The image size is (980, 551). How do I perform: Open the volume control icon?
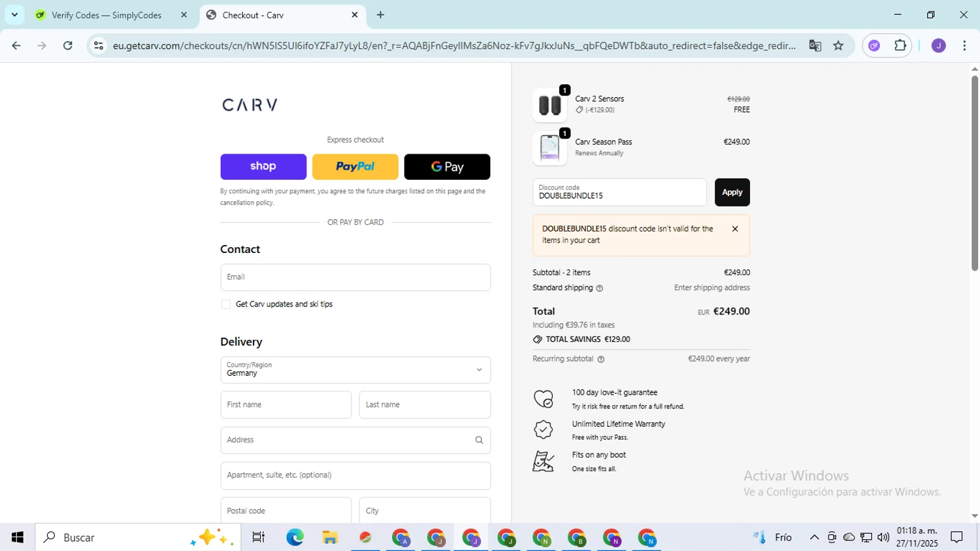(x=883, y=537)
